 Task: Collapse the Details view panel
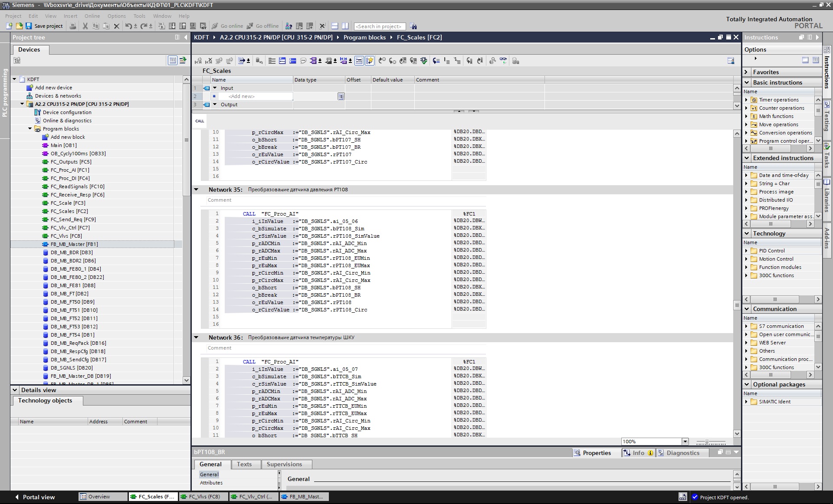tap(15, 390)
